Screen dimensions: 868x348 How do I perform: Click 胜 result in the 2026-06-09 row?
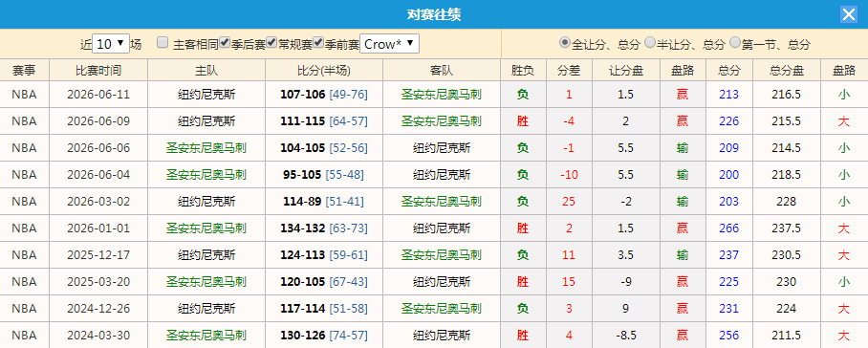[523, 121]
